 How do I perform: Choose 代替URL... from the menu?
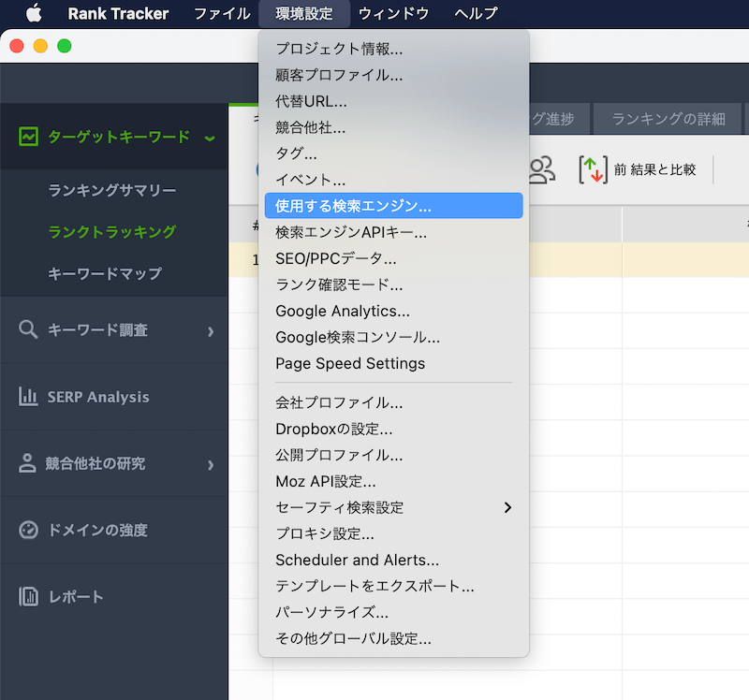pyautogui.click(x=393, y=101)
